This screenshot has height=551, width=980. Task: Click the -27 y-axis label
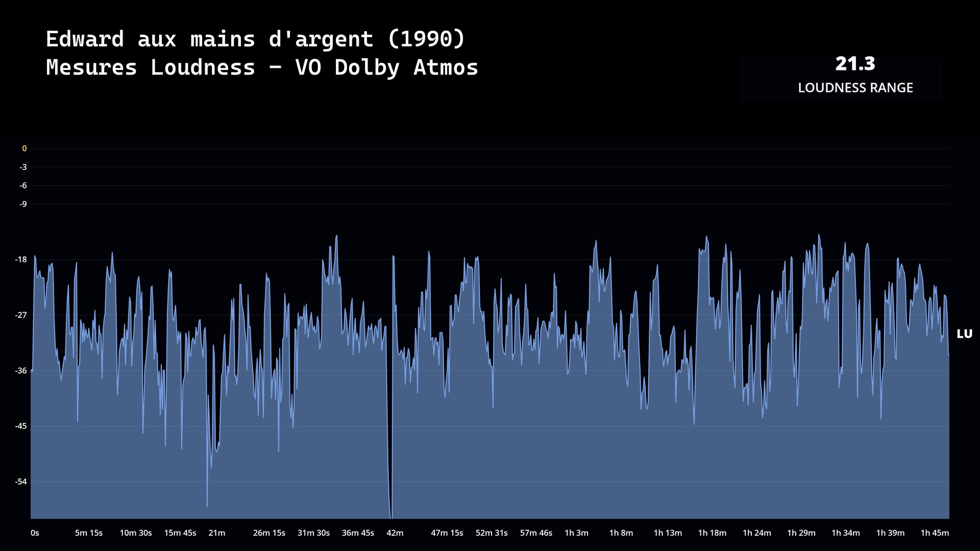(21, 315)
